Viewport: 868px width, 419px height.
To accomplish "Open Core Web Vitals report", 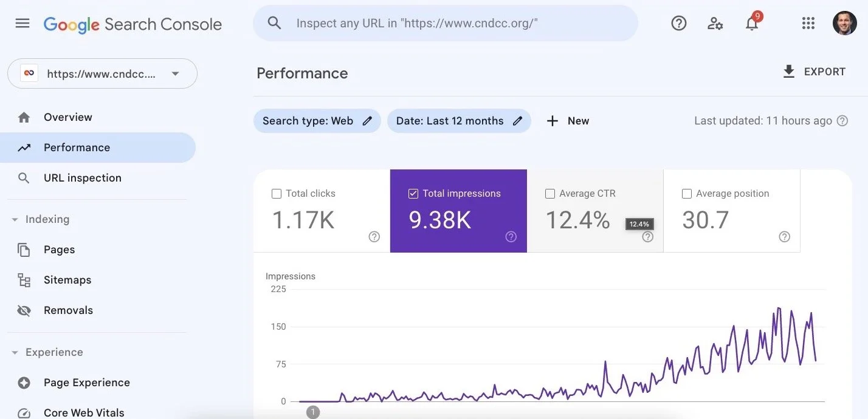I will pyautogui.click(x=98, y=413).
